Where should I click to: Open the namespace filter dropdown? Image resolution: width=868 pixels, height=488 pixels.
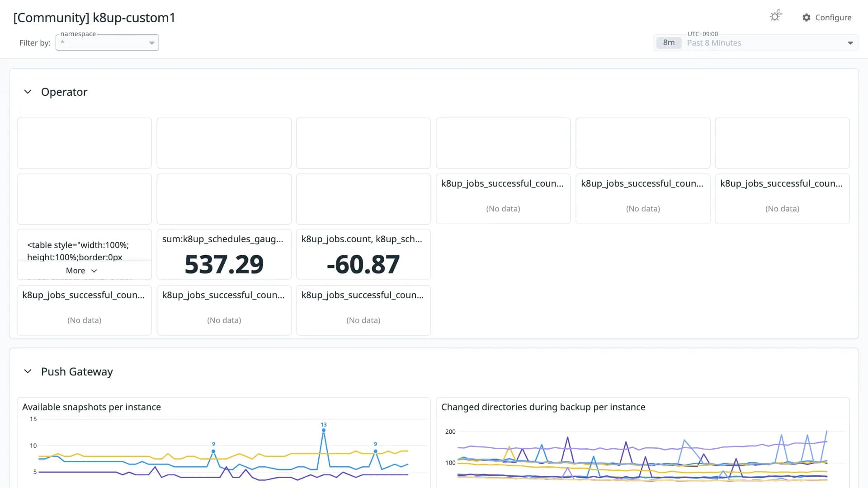pos(107,42)
